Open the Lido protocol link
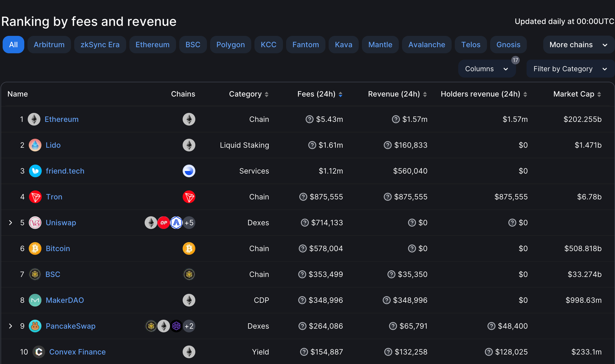 tap(53, 145)
